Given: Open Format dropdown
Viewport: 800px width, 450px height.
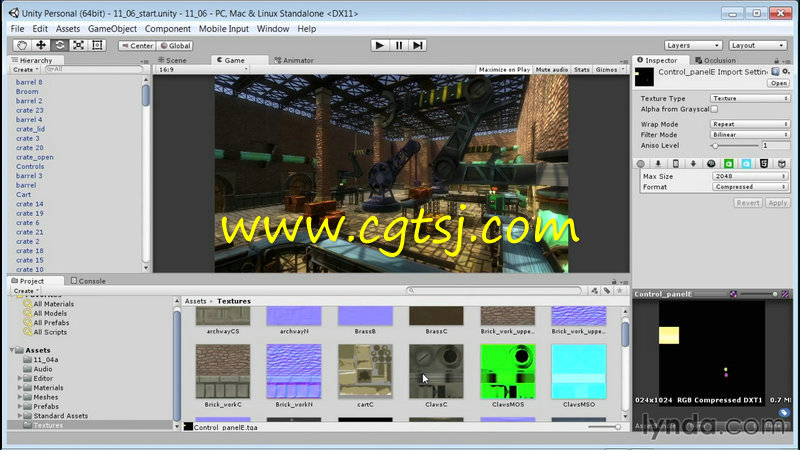Looking at the screenshot, I should tap(750, 187).
